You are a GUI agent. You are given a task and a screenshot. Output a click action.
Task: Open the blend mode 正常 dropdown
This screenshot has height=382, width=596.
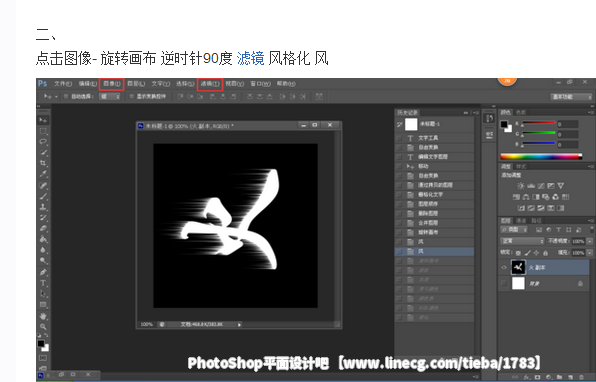click(x=523, y=241)
